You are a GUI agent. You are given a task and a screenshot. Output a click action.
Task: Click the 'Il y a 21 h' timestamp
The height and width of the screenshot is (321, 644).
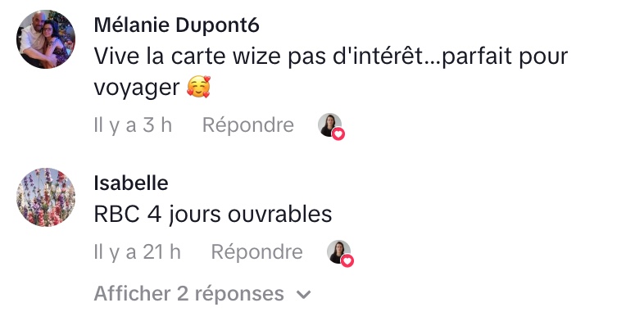pyautogui.click(x=137, y=252)
